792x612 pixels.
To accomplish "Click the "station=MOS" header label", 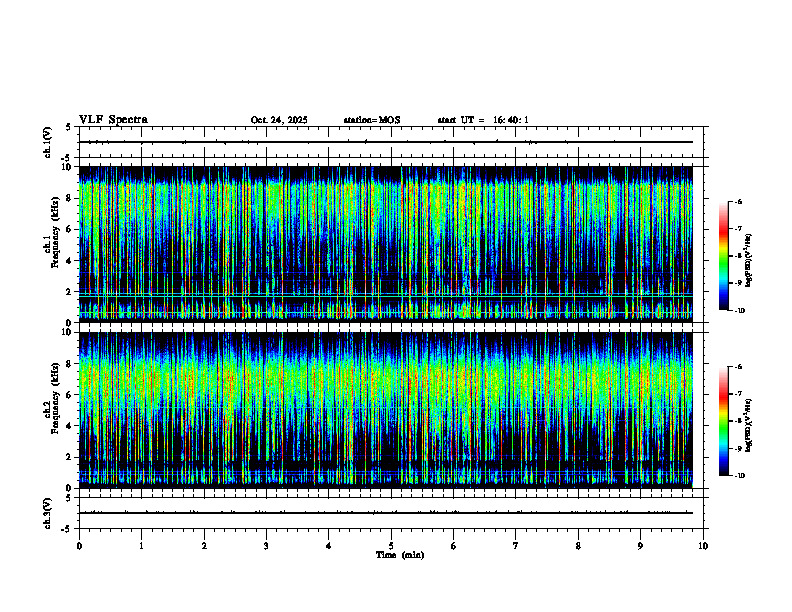I will [372, 120].
